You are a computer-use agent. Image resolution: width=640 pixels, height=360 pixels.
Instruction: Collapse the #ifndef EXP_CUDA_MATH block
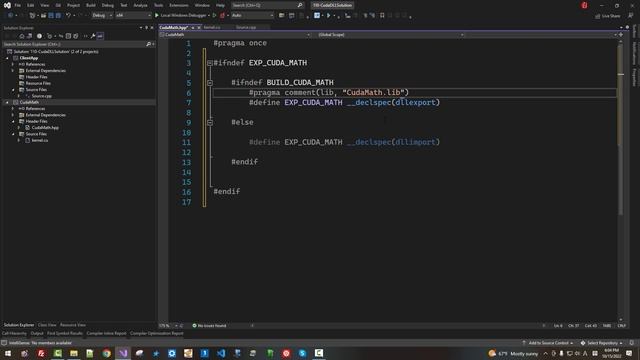tap(209, 63)
